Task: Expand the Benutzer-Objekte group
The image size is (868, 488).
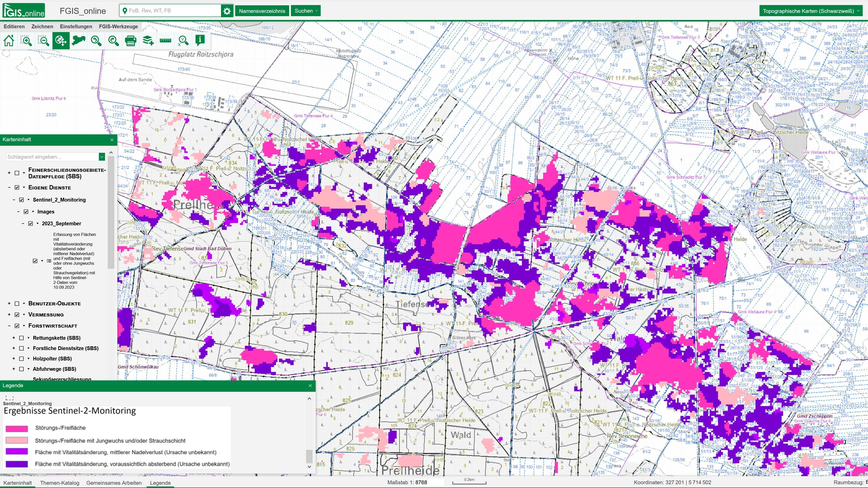Action: point(9,303)
